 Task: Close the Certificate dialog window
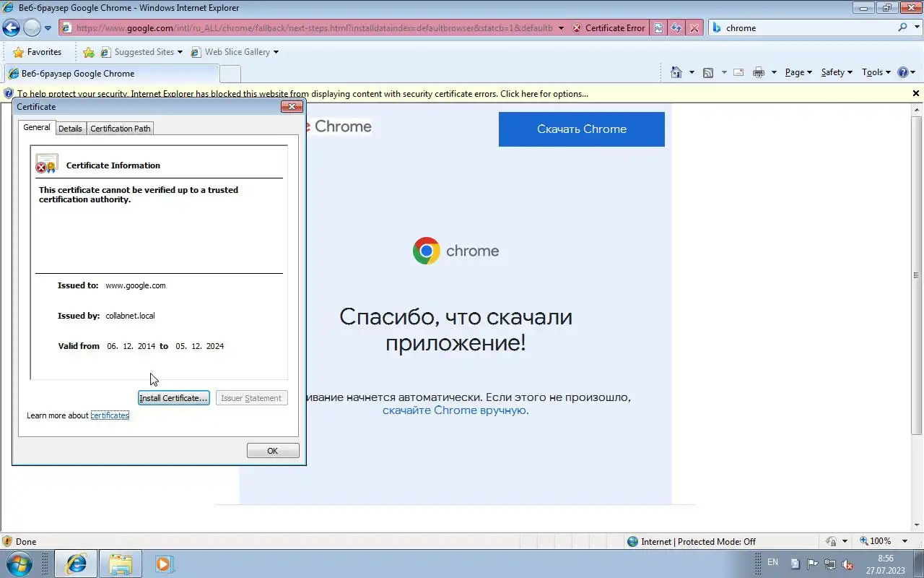(292, 107)
